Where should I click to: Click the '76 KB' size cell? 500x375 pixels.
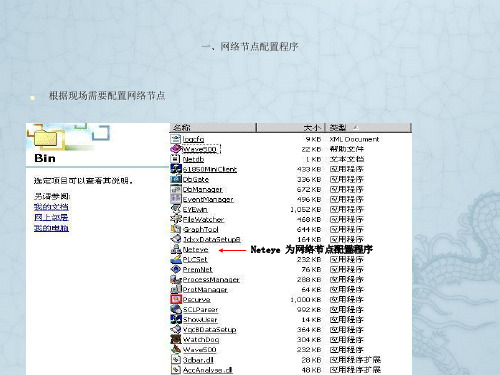[x=311, y=269]
